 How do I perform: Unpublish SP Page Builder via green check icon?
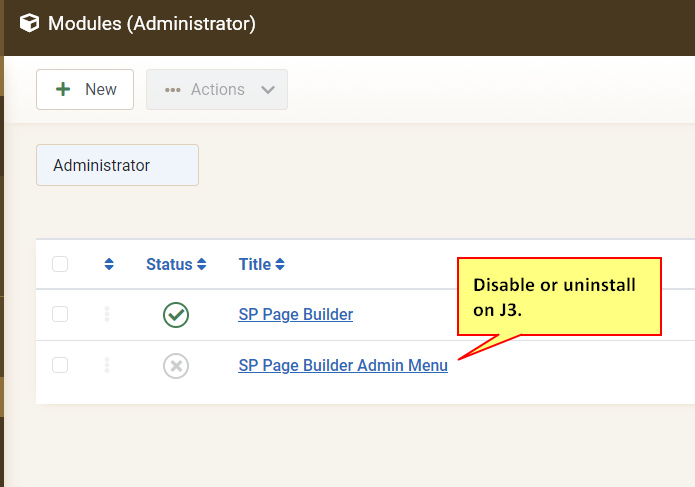point(176,315)
